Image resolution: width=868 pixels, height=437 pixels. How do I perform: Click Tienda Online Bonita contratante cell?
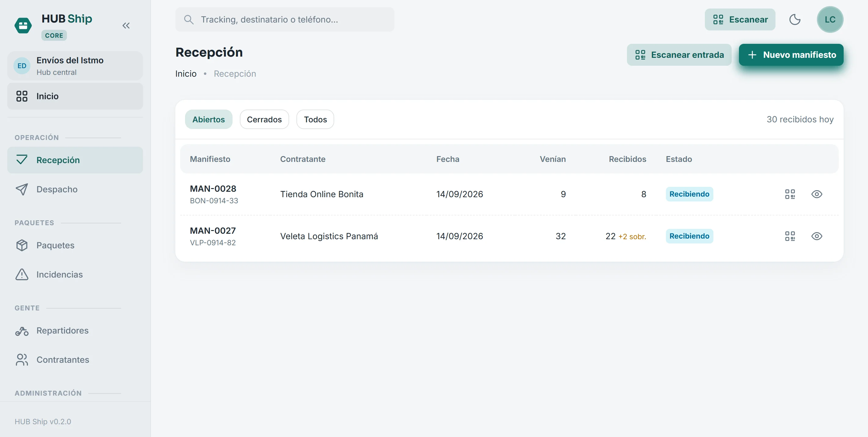click(322, 194)
